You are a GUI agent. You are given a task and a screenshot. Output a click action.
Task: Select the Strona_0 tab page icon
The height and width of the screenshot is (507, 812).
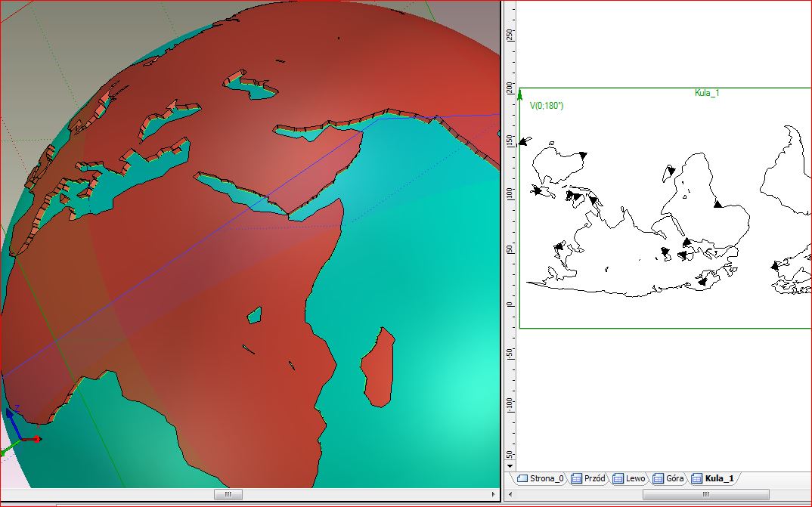522,478
